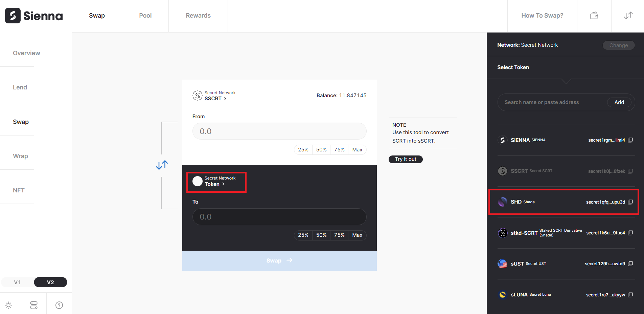The width and height of the screenshot is (644, 314).
Task: Click the SSCRT token logo in From
Action: coord(198,96)
